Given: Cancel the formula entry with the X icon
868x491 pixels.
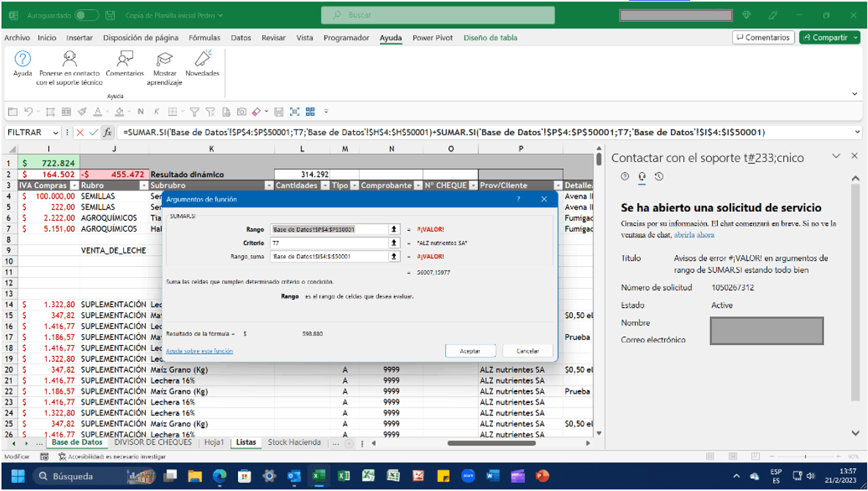Looking at the screenshot, I should click(x=81, y=133).
